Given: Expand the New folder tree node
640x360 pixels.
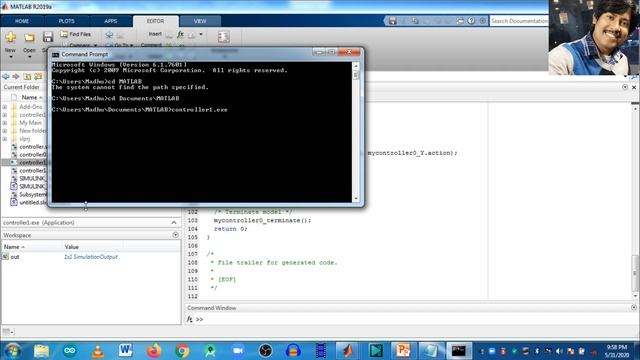Looking at the screenshot, I should pos(5,131).
